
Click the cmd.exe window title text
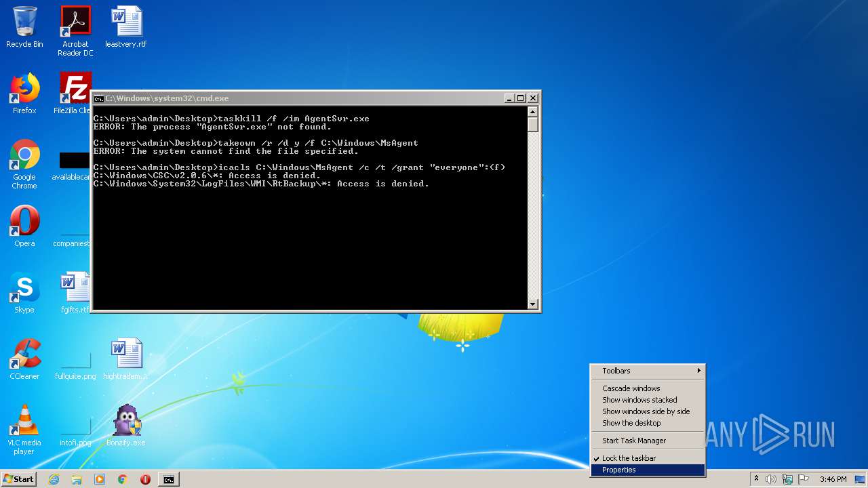(167, 98)
